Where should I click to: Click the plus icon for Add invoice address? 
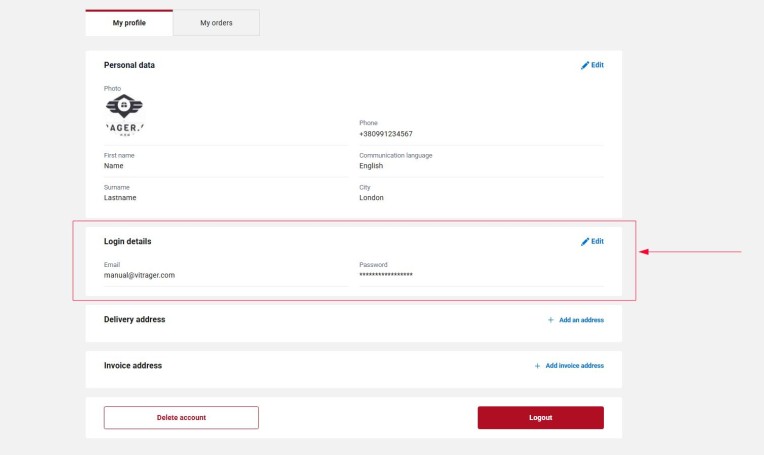tap(537, 366)
